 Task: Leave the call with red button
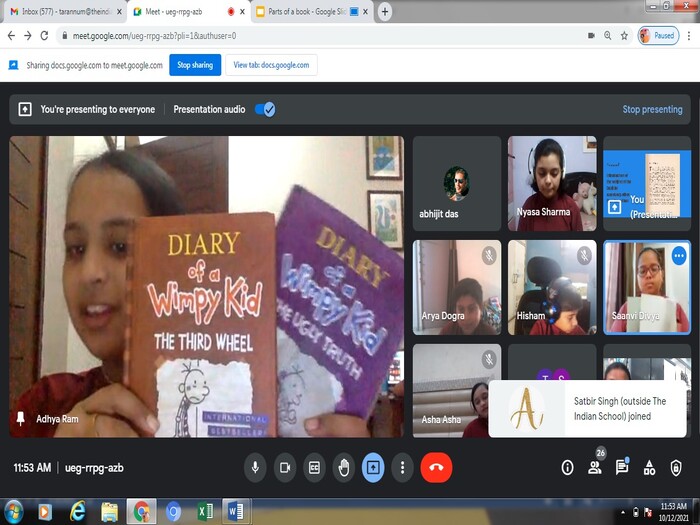436,467
